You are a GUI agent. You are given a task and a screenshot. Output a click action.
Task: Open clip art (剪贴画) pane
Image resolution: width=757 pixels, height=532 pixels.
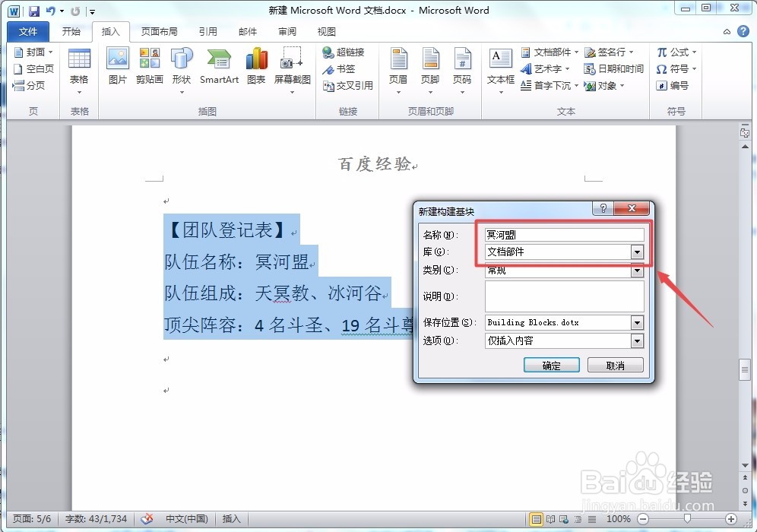[x=149, y=66]
